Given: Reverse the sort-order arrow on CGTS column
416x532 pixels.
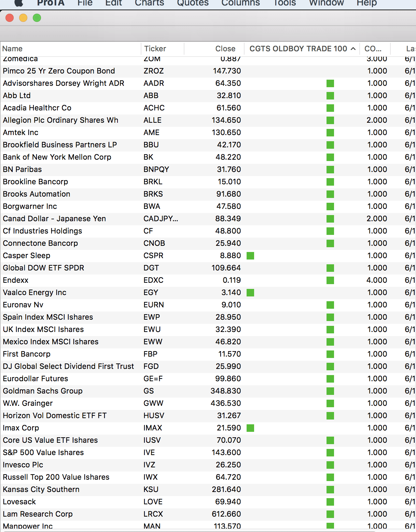Looking at the screenshot, I should [353, 49].
